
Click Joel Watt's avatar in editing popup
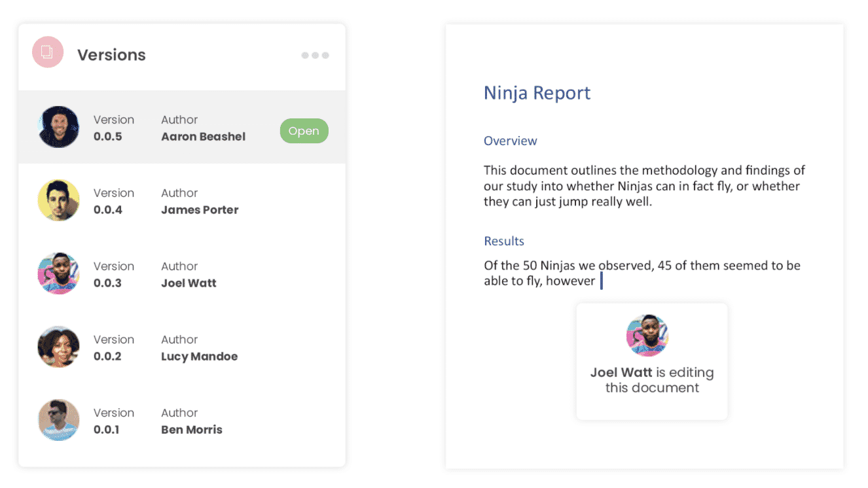coord(647,336)
